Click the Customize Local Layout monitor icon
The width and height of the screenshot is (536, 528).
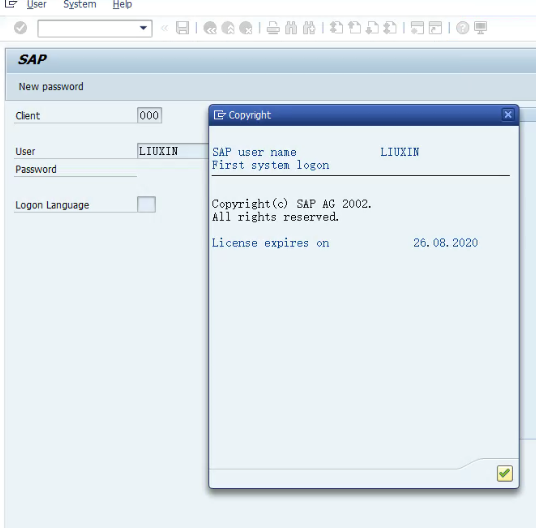[481, 28]
